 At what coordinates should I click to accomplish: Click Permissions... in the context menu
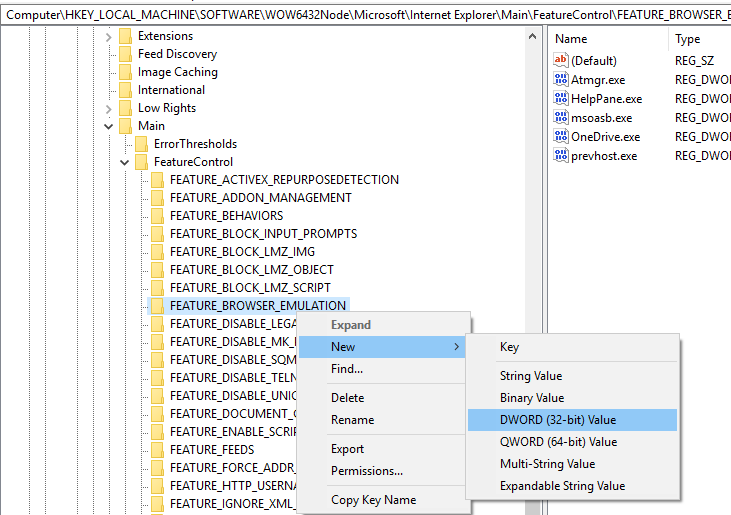(x=367, y=471)
